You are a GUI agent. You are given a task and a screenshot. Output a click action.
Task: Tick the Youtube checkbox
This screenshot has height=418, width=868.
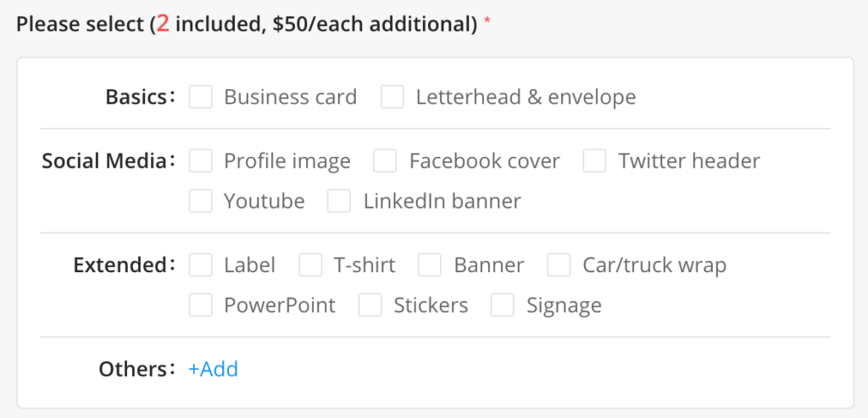click(201, 201)
